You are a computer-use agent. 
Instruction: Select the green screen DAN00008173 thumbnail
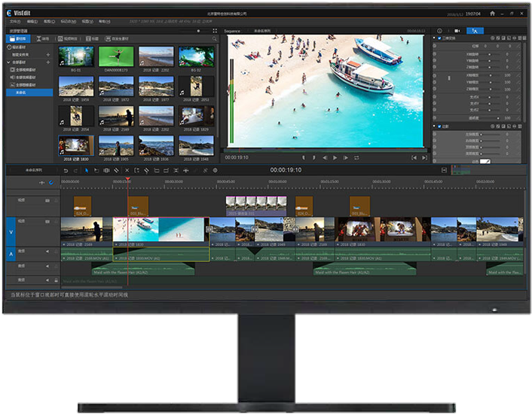click(x=116, y=58)
